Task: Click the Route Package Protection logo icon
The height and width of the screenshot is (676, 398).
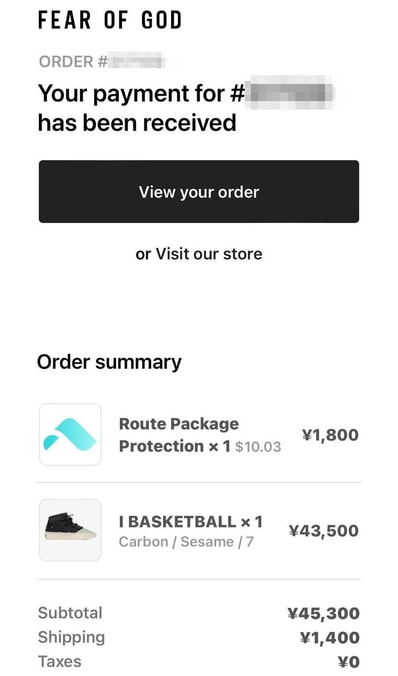Action: (70, 434)
